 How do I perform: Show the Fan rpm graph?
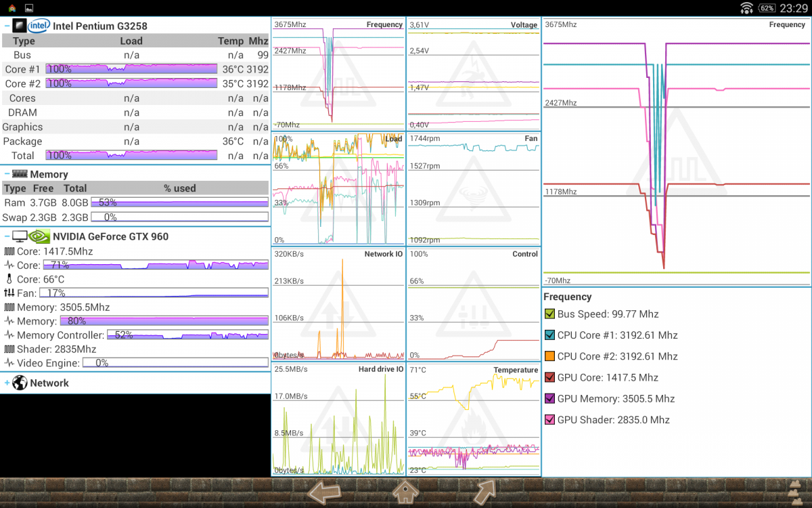click(x=474, y=188)
